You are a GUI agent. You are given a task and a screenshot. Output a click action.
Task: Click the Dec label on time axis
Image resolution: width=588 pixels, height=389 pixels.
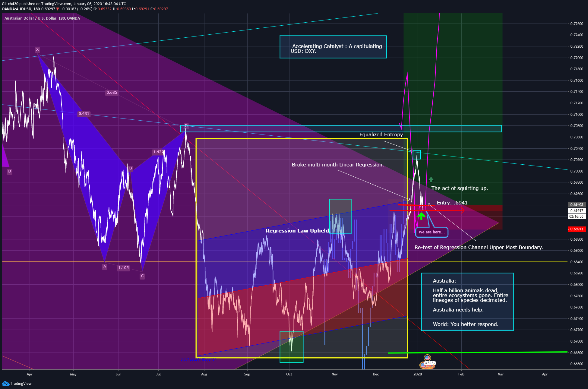click(376, 374)
